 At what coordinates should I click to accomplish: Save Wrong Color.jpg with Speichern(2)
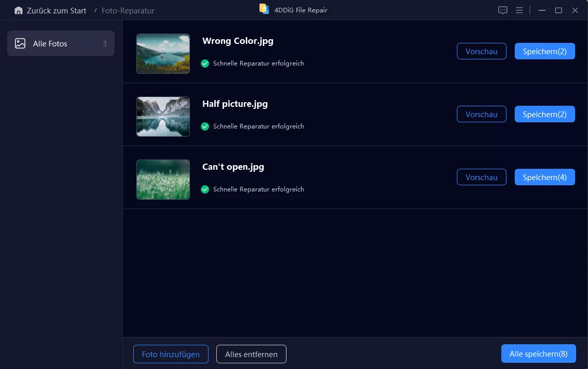[545, 51]
